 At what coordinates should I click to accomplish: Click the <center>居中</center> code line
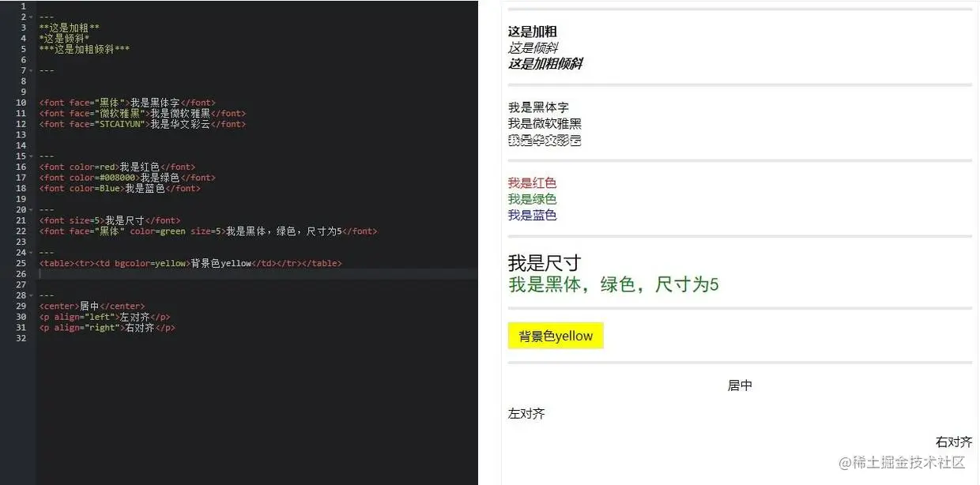pos(92,306)
